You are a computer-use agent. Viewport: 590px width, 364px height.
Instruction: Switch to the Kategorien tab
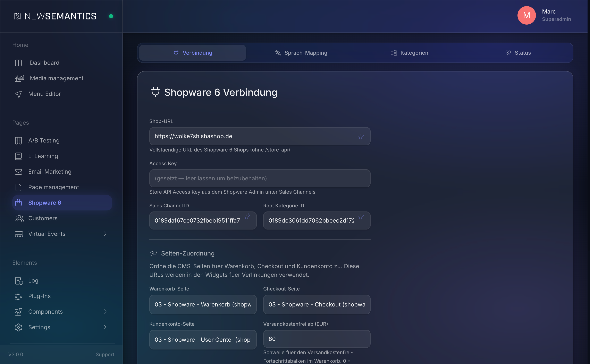[409, 53]
